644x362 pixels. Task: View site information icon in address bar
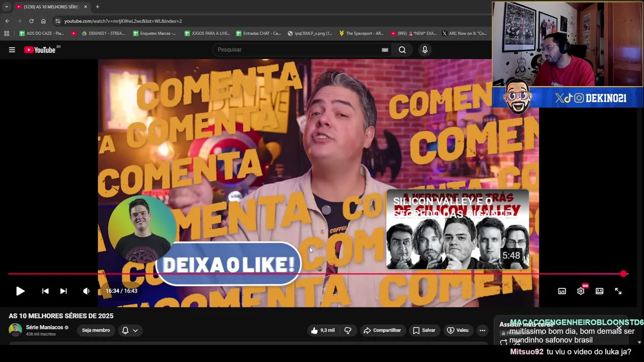[x=58, y=21]
